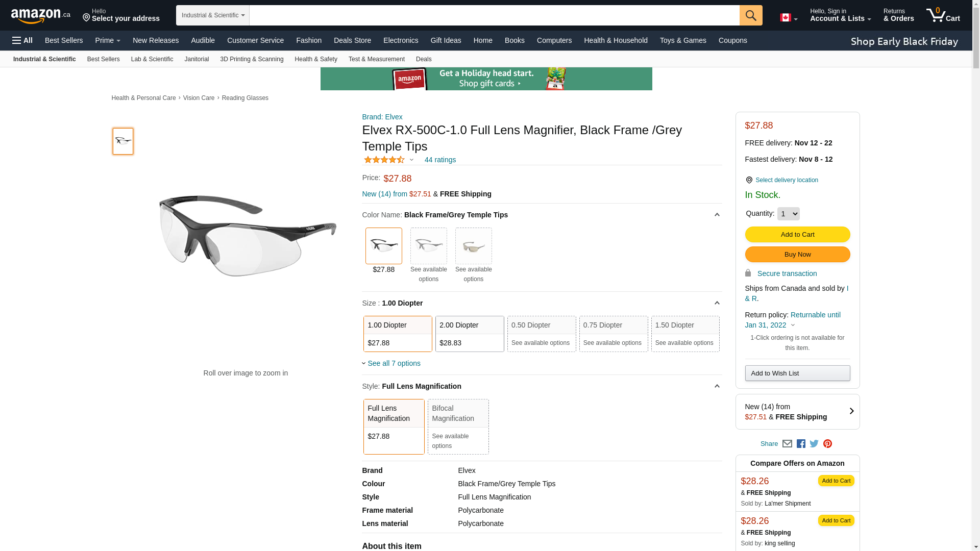This screenshot has height=551, width=980.
Task: Open Deals Store in navigation bar
Action: point(352,40)
